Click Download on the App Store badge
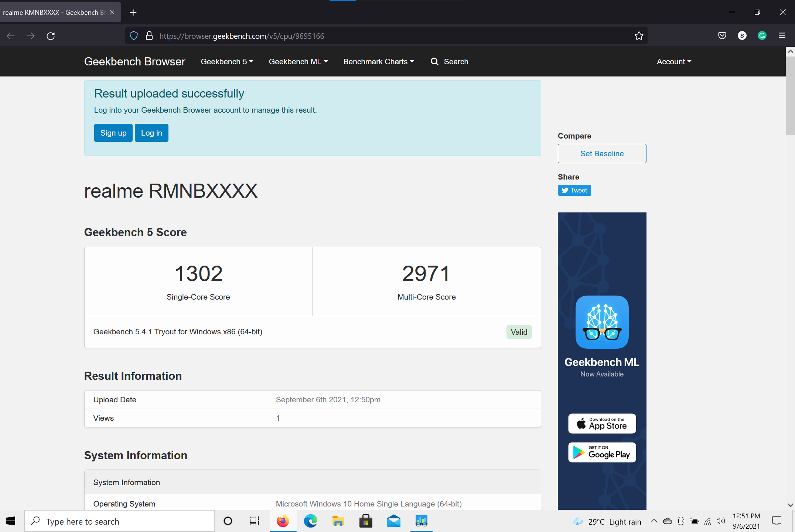The image size is (795, 532). [602, 423]
